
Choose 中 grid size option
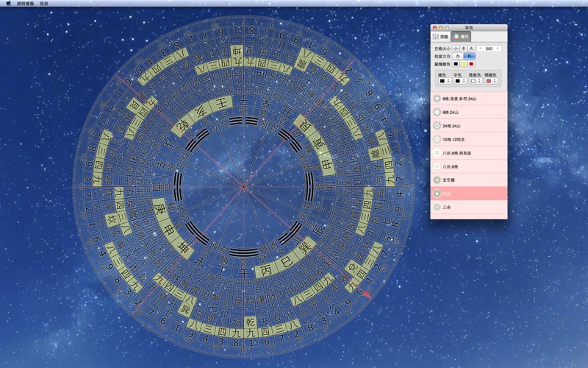click(x=463, y=49)
